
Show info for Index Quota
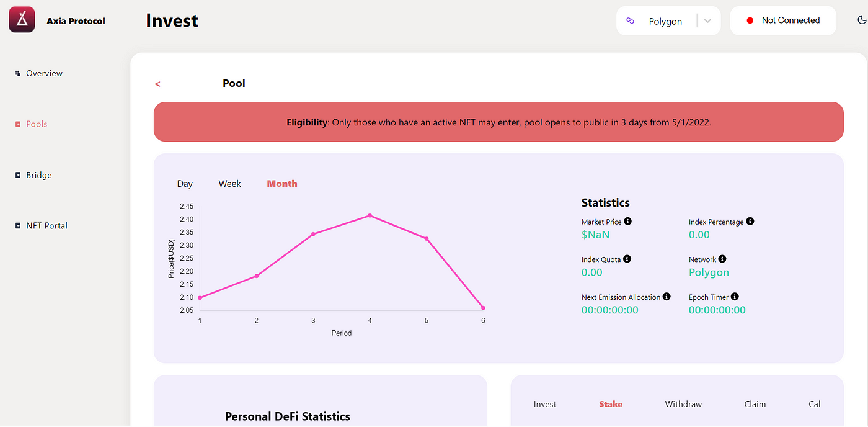(627, 259)
